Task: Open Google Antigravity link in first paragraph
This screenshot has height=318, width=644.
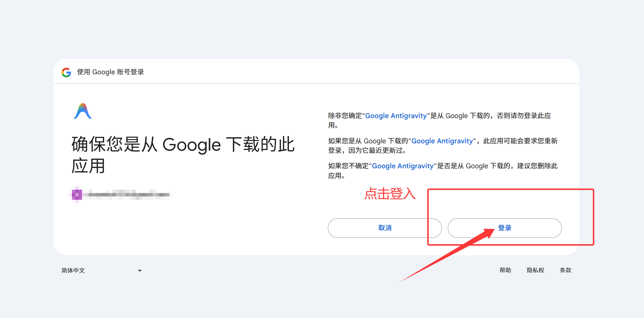Action: pos(396,116)
